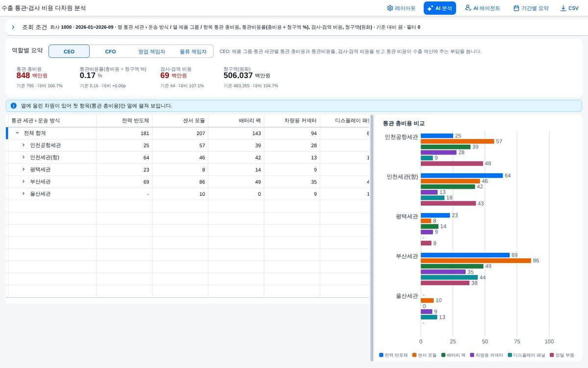Click the sparkle icon in AI 분석

click(x=430, y=8)
